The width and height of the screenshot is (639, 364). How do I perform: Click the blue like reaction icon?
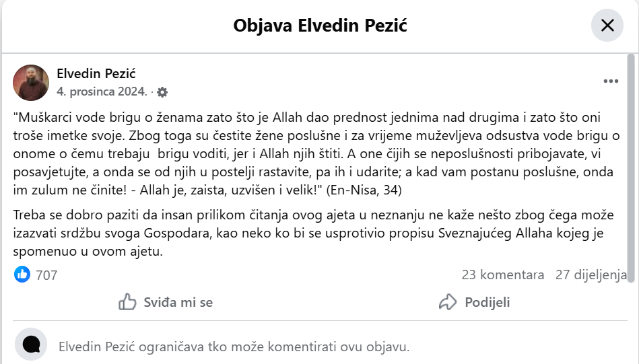point(22,275)
